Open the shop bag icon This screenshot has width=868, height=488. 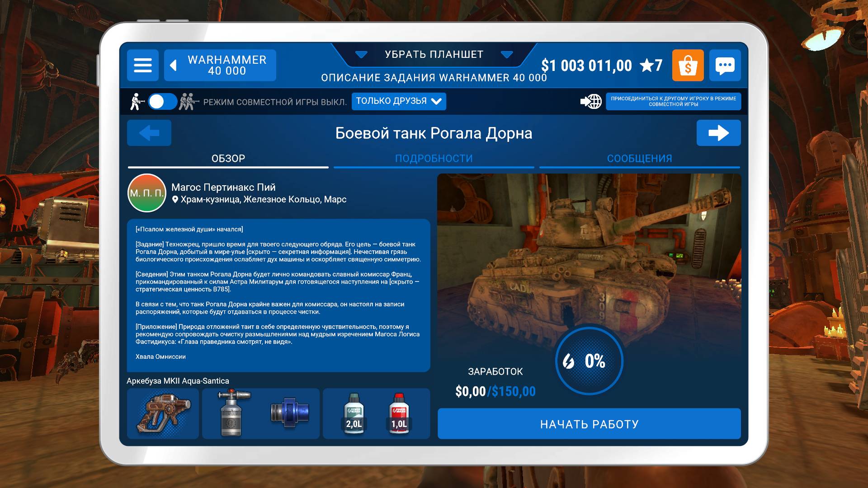[x=688, y=66]
